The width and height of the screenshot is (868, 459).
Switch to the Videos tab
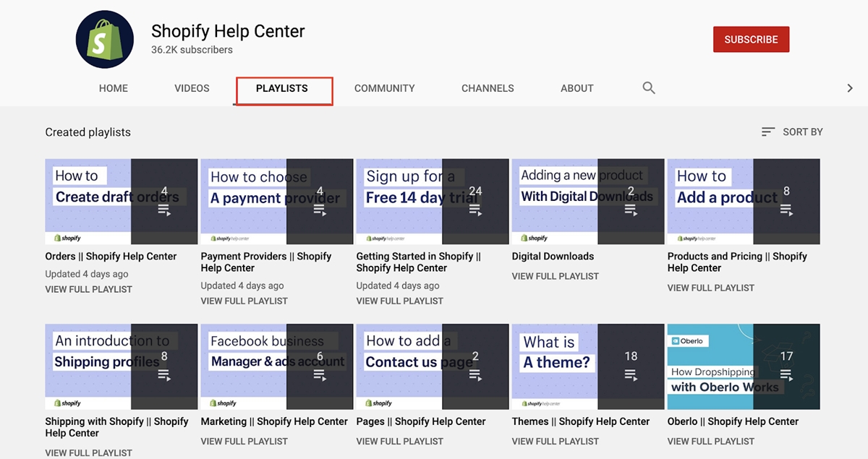[192, 88]
